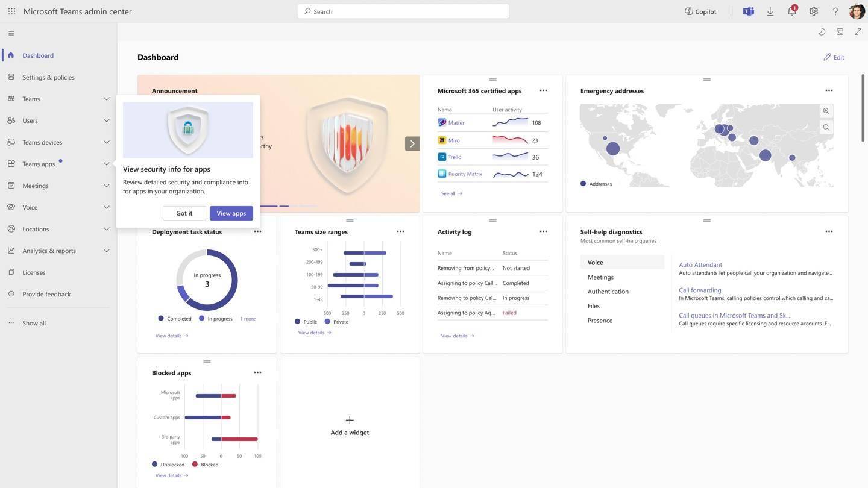Select Authentication self-help category
This screenshot has height=488, width=868.
[x=622, y=292]
